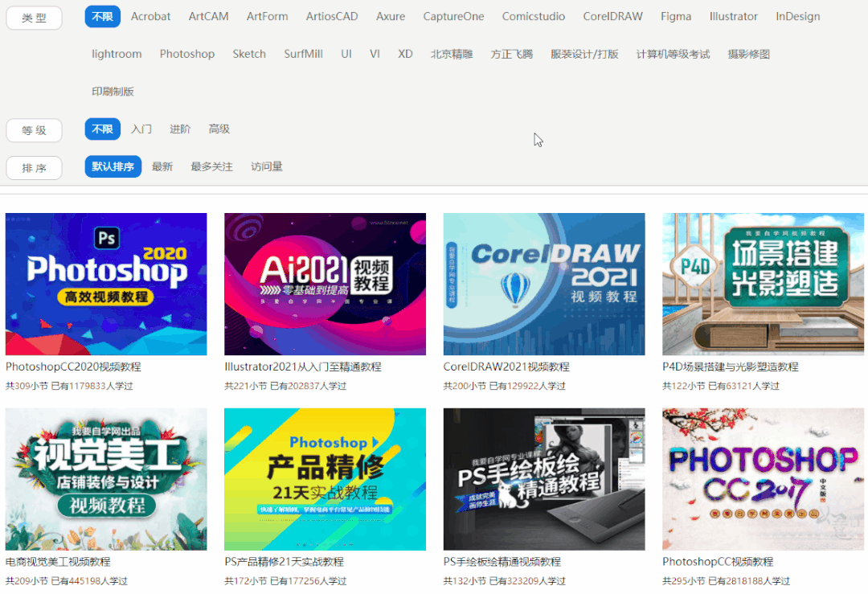
Task: Choose the VI type filter
Action: [375, 54]
